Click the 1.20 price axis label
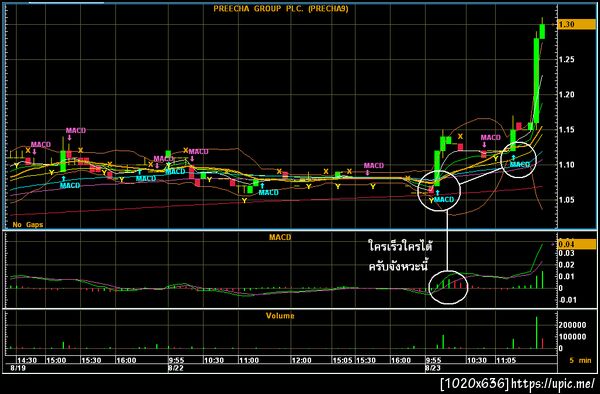Screen dimensions: 600x394 point(566,94)
